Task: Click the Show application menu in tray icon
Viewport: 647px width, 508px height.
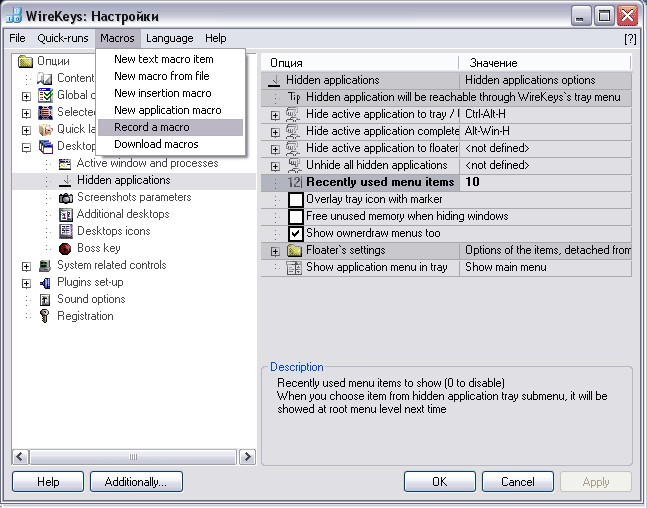Action: pyautogui.click(x=294, y=267)
